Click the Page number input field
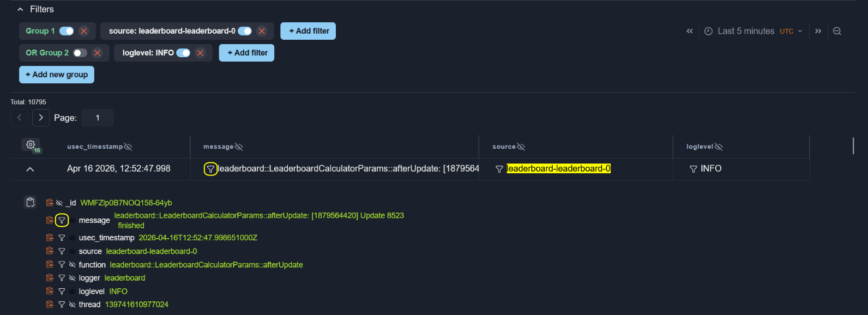Screen dimensions: 868x315 (x=98, y=118)
